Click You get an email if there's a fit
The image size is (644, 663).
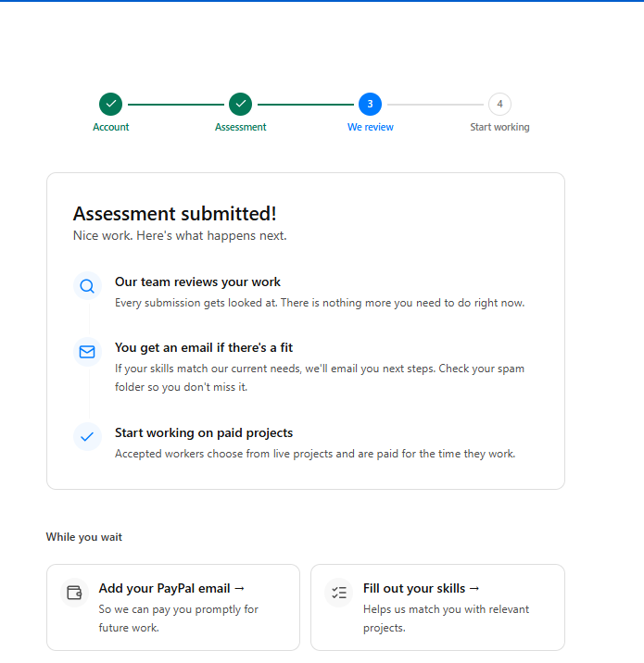point(204,347)
